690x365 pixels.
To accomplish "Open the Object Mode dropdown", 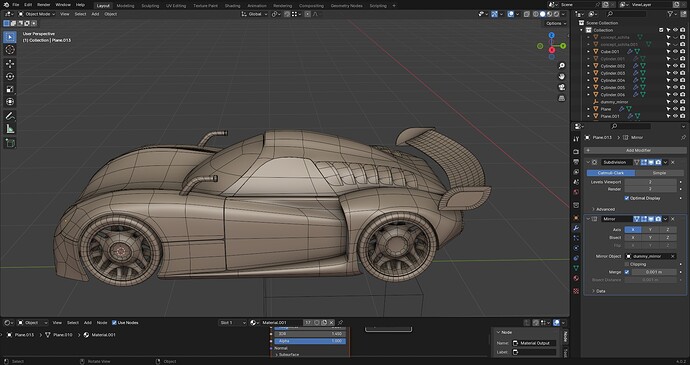I will click(x=36, y=14).
